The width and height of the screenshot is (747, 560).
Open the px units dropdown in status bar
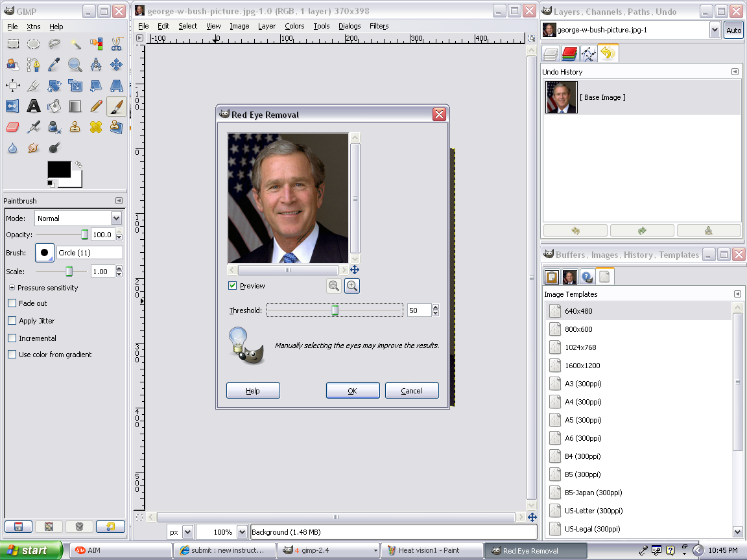(x=187, y=532)
